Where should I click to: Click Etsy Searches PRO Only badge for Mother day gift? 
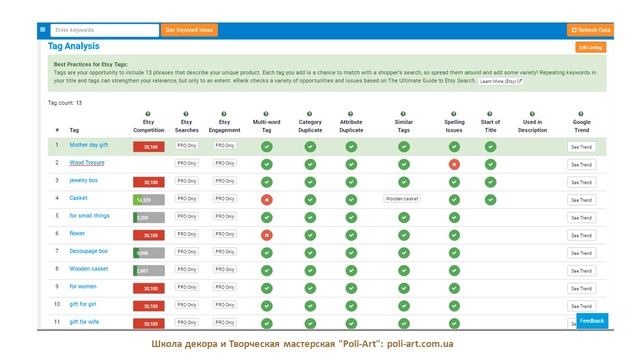coord(187,145)
